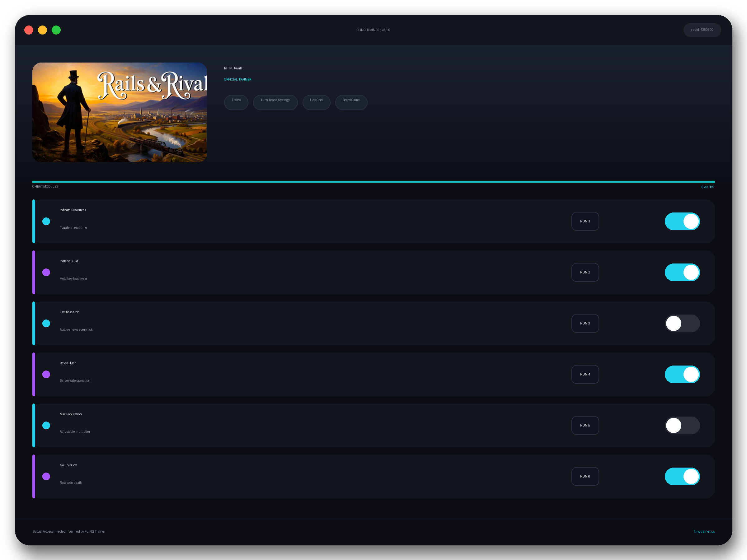Click the purple dot beside No Unit Cost
The image size is (747, 560).
(x=46, y=476)
